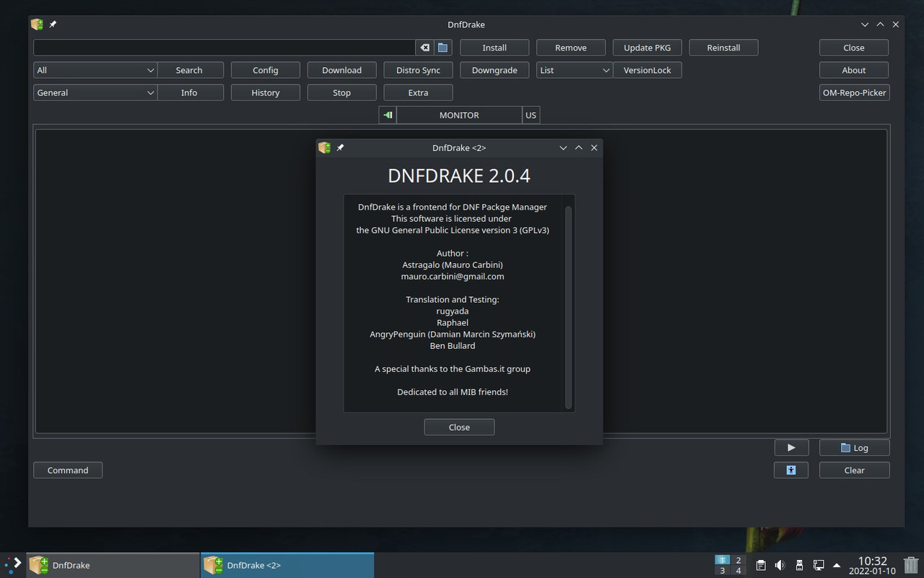Viewport: 924px width, 578px height.
Task: Click the Downgrade button
Action: point(494,70)
